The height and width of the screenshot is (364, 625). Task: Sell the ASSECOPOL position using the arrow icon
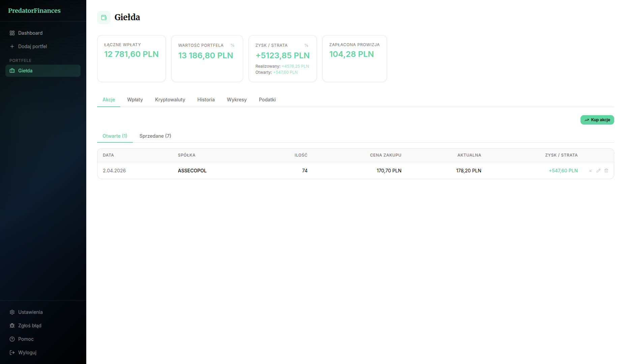[x=591, y=171]
